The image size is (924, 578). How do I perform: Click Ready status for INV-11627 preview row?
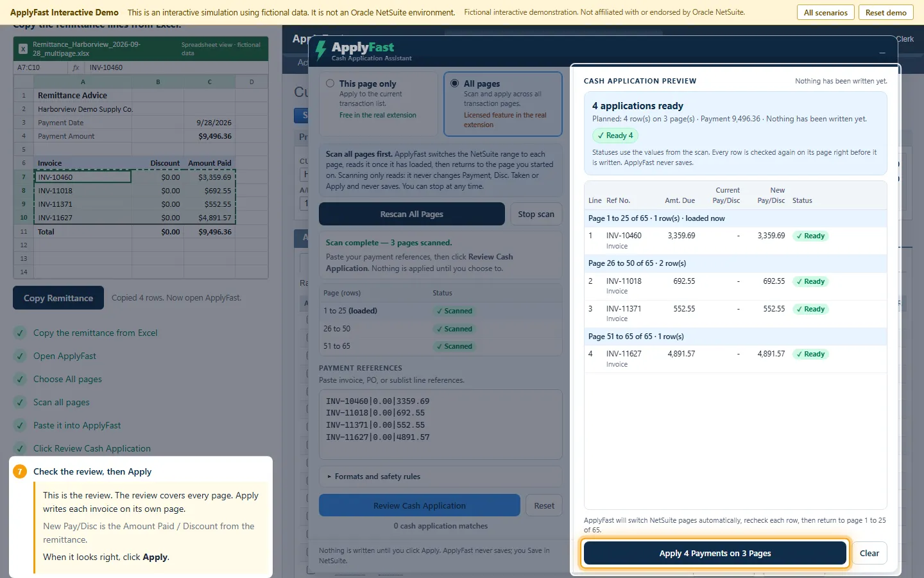(x=810, y=354)
